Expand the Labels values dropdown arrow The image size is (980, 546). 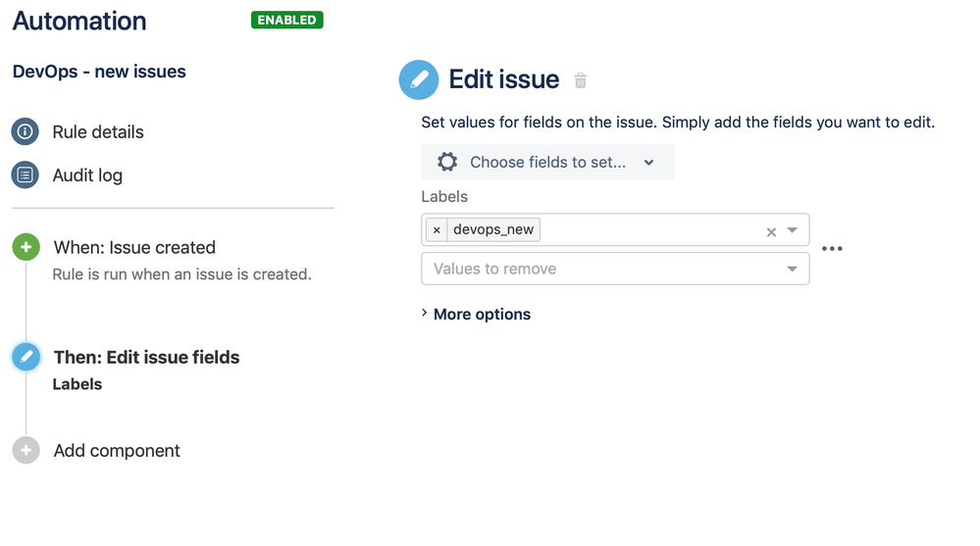pyautogui.click(x=792, y=230)
